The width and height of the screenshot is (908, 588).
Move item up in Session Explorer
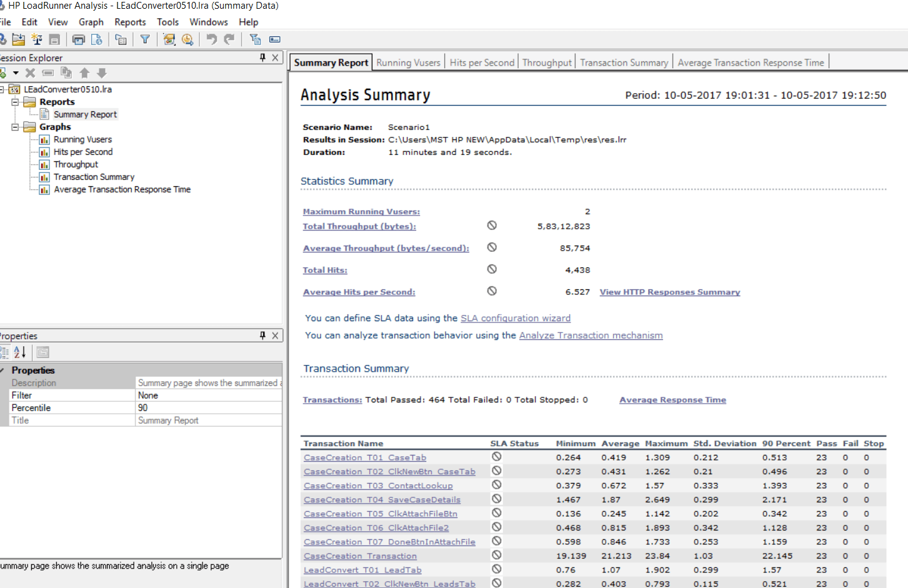point(85,72)
